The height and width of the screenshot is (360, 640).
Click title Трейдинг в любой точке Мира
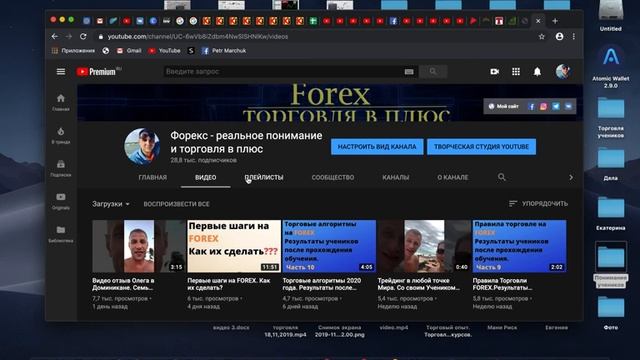[x=419, y=284]
